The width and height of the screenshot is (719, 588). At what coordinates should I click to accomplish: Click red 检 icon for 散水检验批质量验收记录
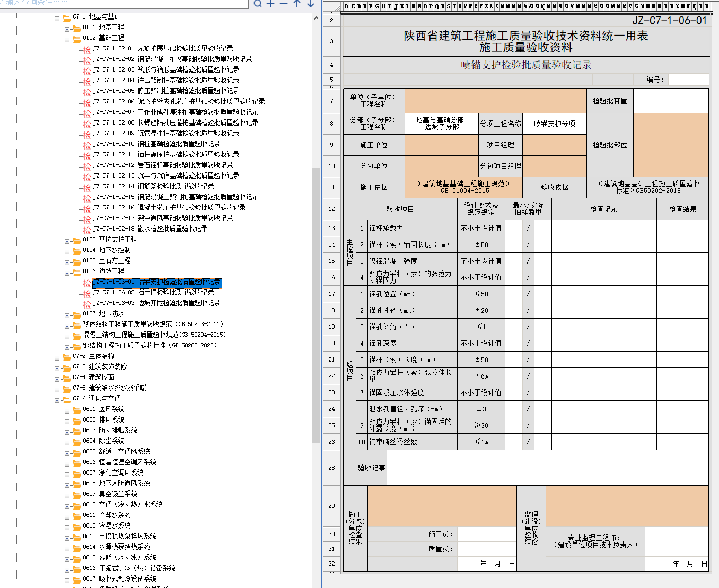[87, 230]
